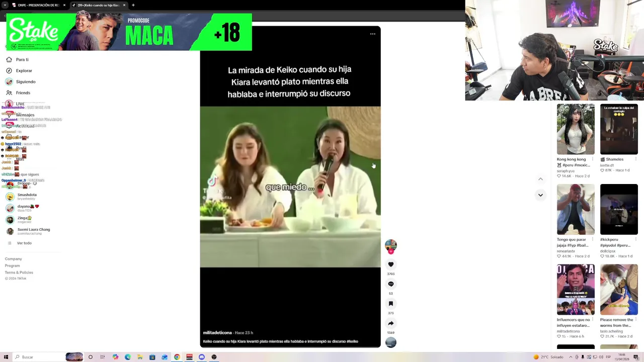Open the spinning sound disc icon
644x362 pixels.
pyautogui.click(x=391, y=342)
